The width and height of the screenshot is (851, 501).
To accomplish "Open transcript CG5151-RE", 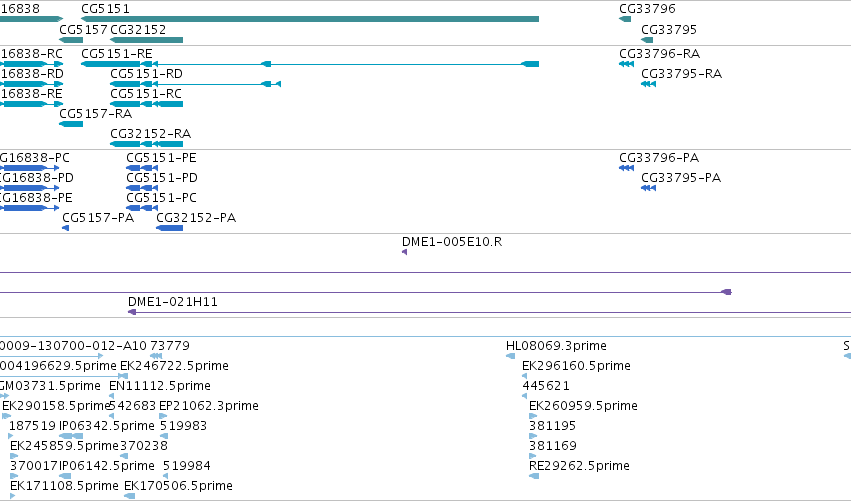I will (x=117, y=54).
